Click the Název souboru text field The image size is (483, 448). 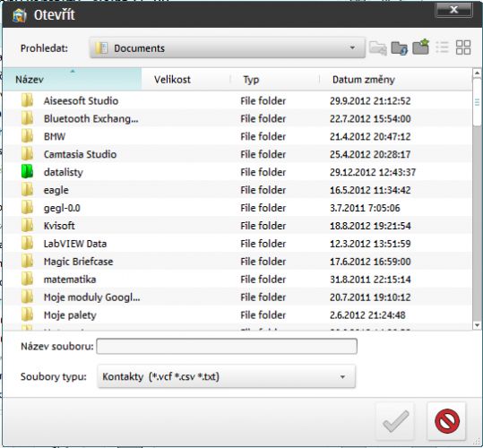[227, 346]
